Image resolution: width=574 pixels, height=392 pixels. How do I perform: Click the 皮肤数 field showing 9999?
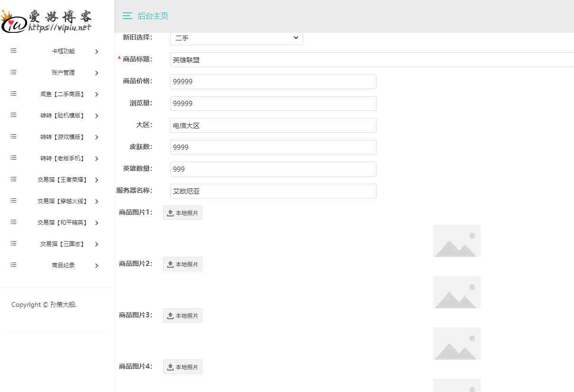point(273,147)
